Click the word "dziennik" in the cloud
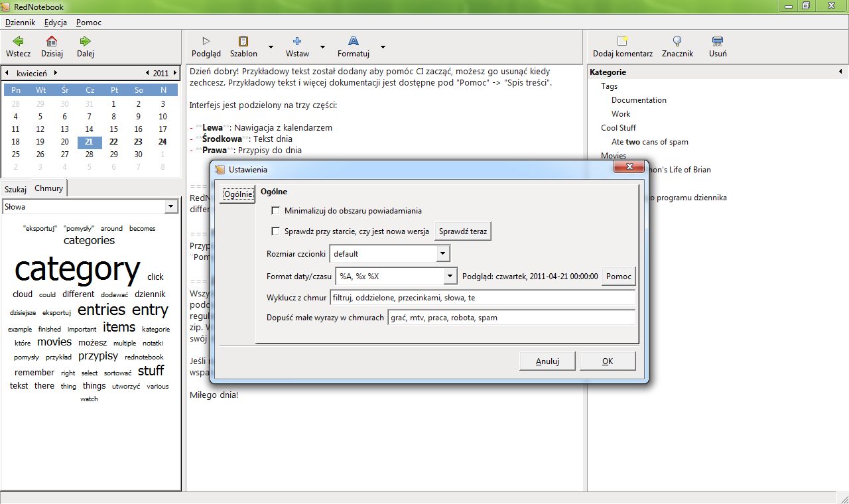849x504 pixels. [x=150, y=294]
